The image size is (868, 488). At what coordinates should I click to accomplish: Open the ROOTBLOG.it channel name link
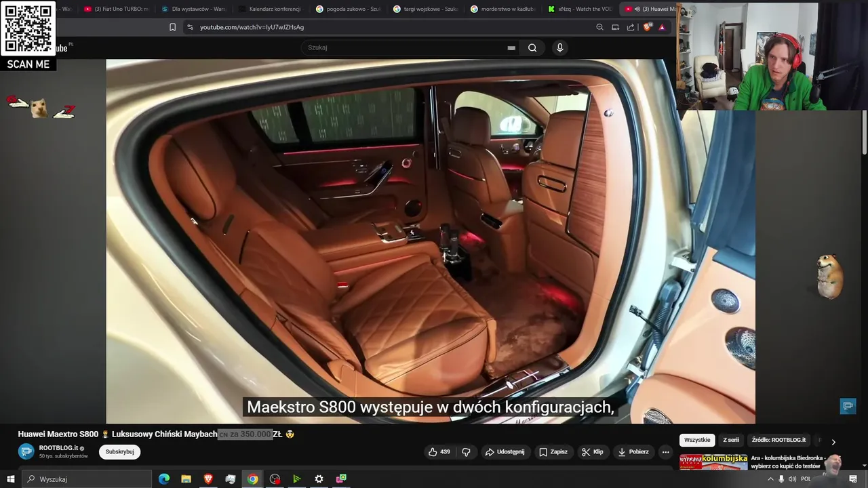pos(58,448)
